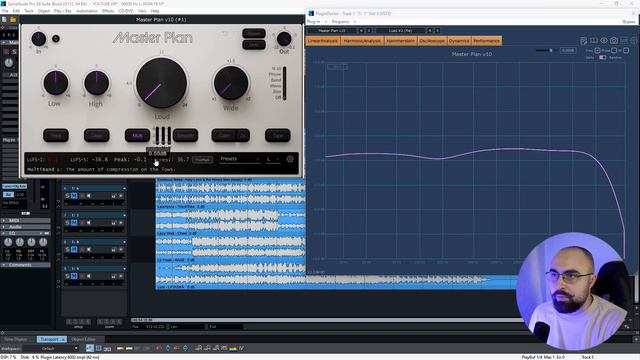
Task: Adjust the Loud main knob
Action: coord(162,83)
